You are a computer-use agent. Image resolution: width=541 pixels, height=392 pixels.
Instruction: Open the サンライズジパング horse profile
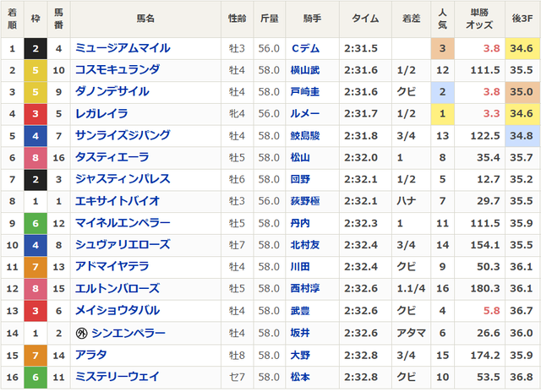click(123, 135)
